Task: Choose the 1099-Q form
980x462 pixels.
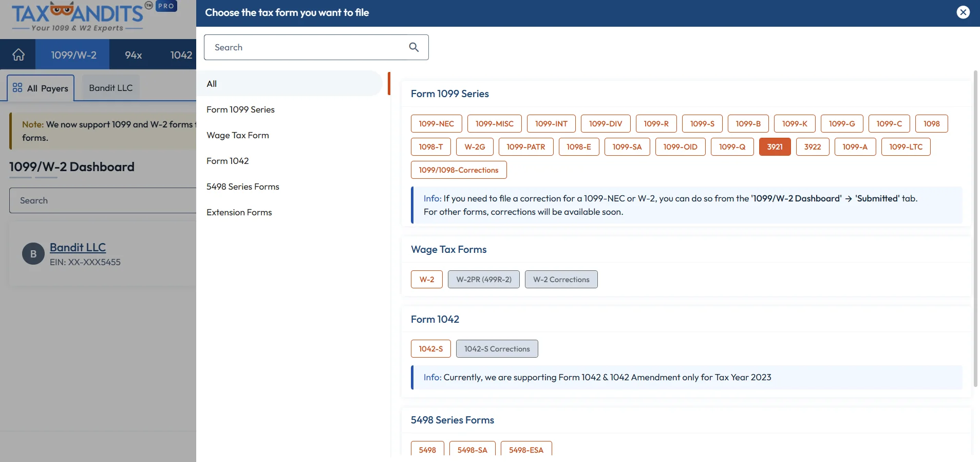Action: (732, 147)
